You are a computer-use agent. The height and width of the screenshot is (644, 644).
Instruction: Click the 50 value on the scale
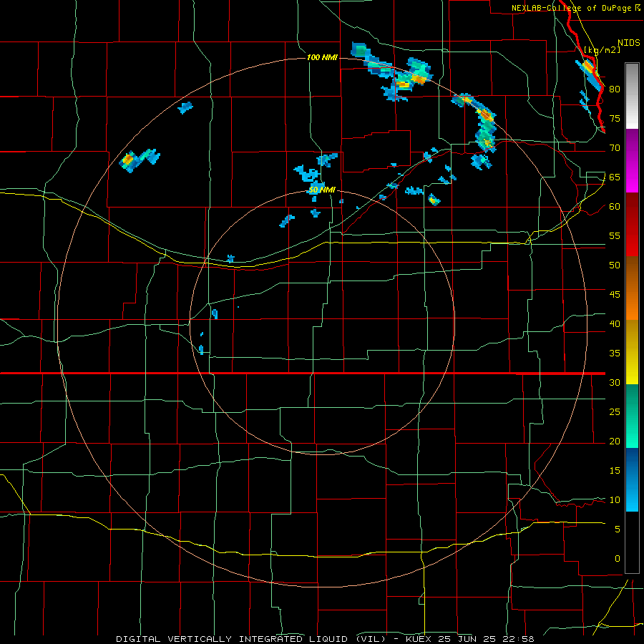pyautogui.click(x=615, y=265)
